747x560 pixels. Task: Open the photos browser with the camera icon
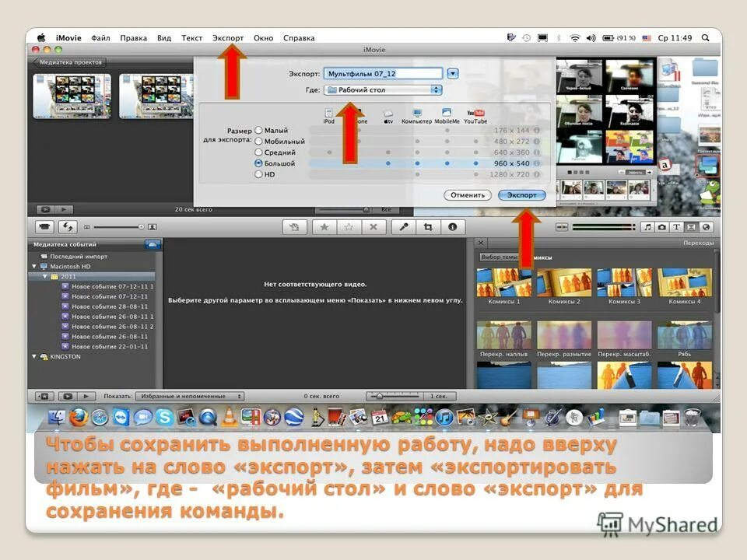pyautogui.click(x=663, y=226)
